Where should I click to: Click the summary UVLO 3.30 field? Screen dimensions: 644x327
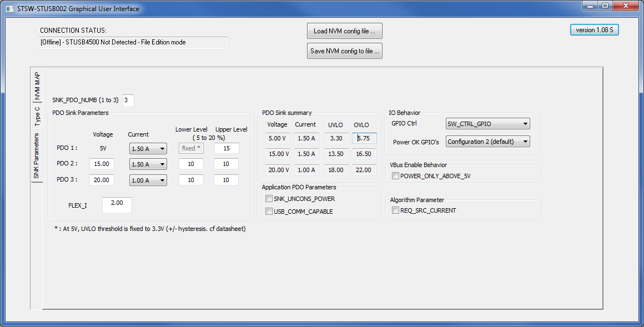coord(336,138)
